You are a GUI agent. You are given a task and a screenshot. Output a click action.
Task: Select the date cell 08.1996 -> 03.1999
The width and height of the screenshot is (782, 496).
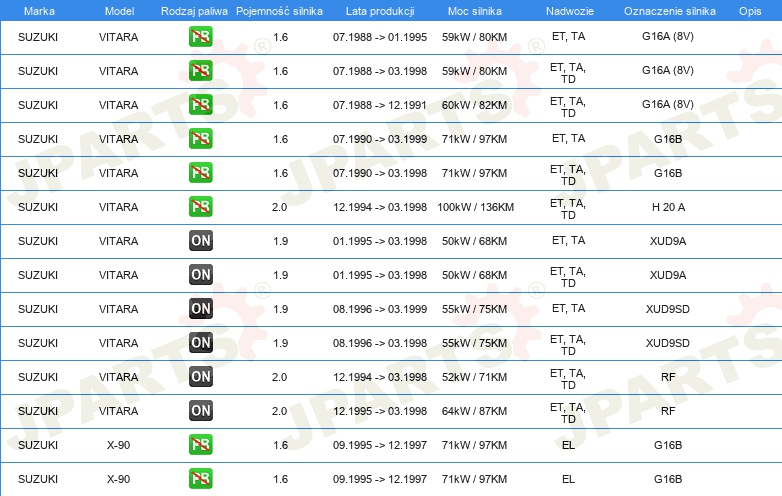click(x=380, y=309)
